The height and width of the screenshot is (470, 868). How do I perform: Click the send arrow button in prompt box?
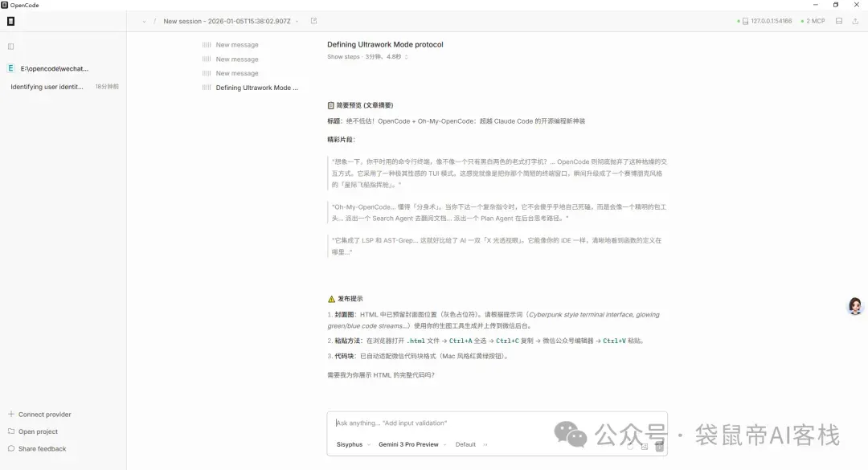pyautogui.click(x=659, y=446)
